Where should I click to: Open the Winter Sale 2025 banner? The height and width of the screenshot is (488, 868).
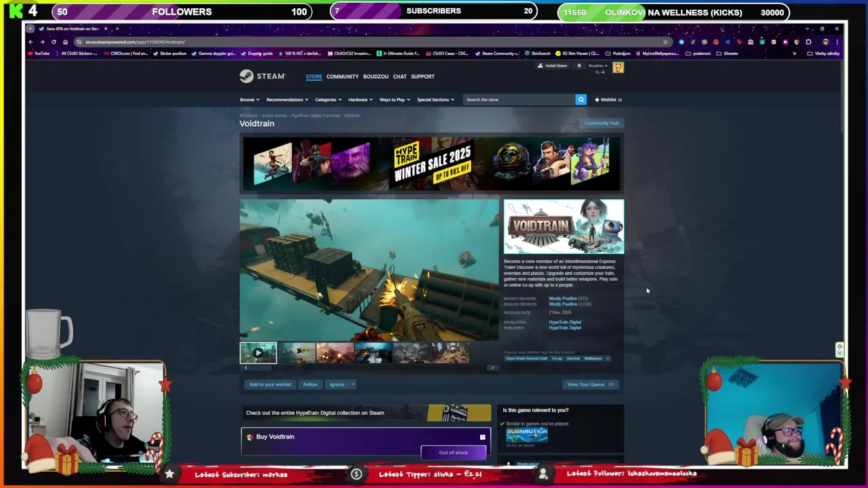point(431,164)
